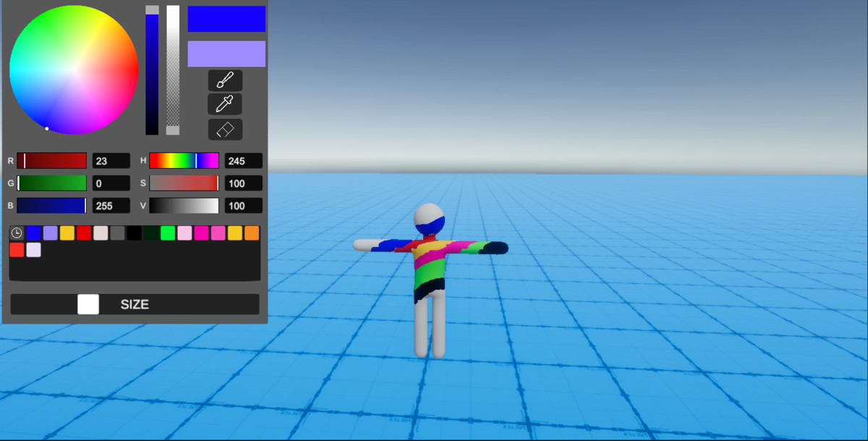This screenshot has height=441, width=868.
Task: Set the blue channel B slider
Action: pyautogui.click(x=52, y=206)
